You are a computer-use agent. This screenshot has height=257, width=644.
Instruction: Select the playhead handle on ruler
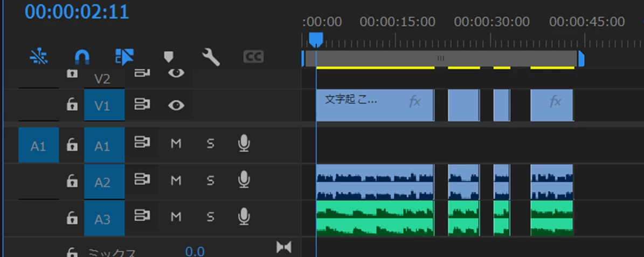coord(315,40)
